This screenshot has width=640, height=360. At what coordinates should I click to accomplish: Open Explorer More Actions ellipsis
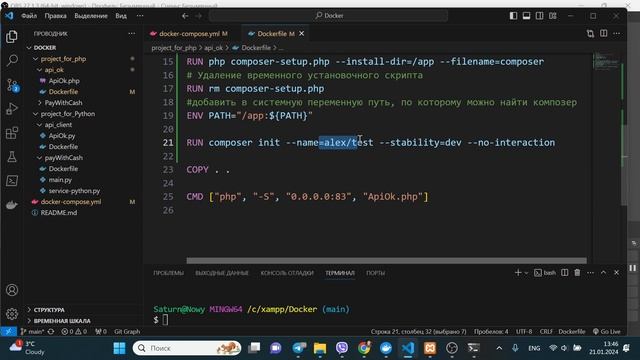(131, 34)
